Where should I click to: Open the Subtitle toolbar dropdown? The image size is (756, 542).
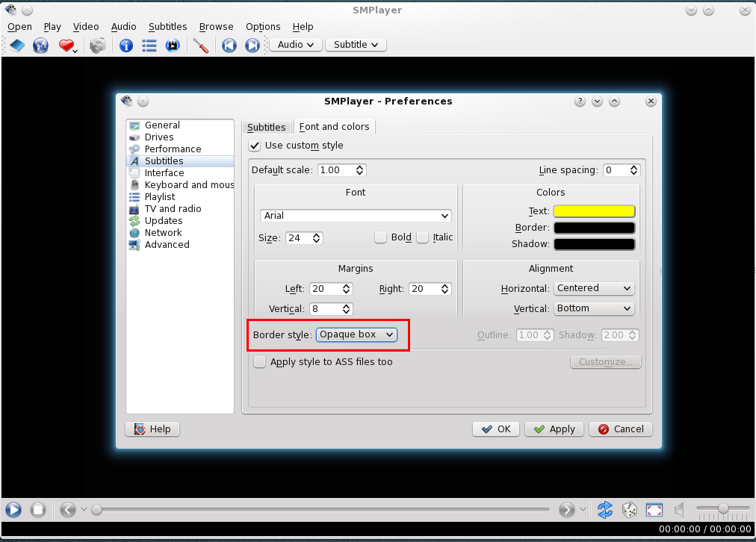356,45
